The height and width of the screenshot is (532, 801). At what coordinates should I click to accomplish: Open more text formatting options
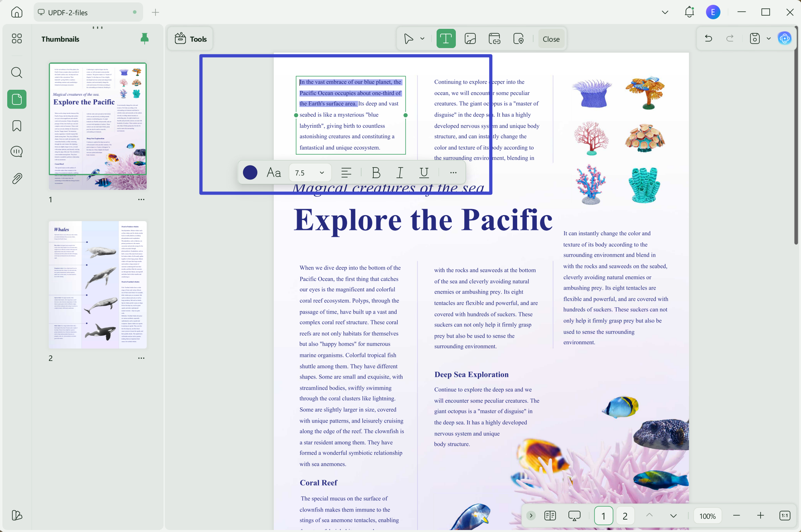[x=453, y=173]
